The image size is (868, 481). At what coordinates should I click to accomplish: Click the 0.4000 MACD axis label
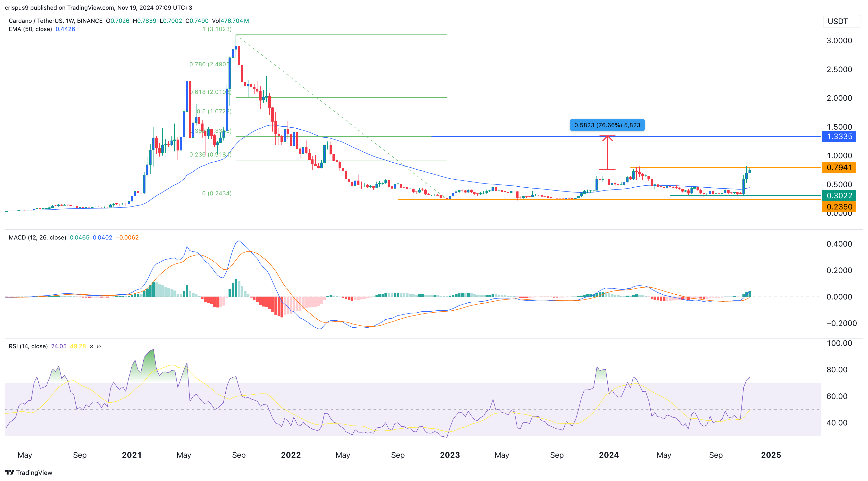click(x=839, y=244)
